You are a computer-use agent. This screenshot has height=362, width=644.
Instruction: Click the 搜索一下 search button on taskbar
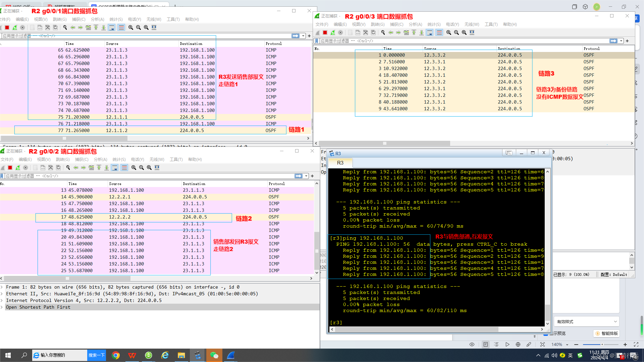click(96, 355)
